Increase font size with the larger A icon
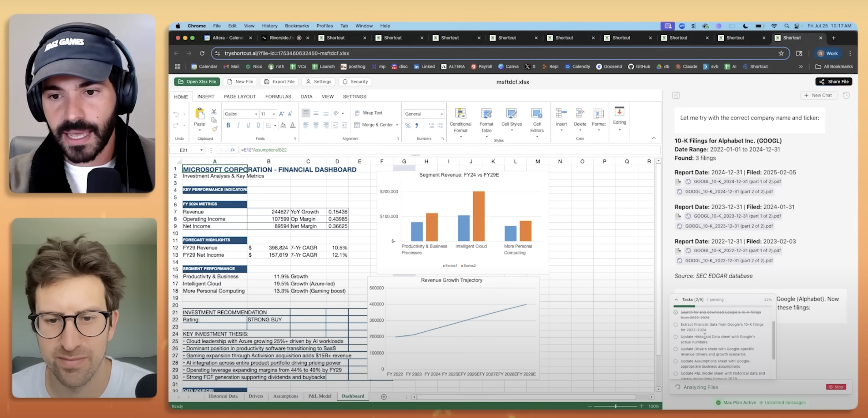This screenshot has width=868, height=418. [x=281, y=114]
